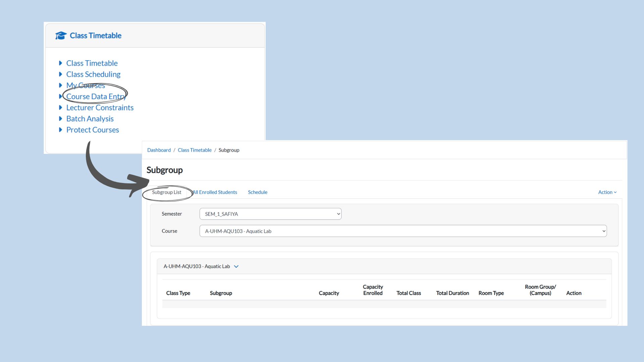Switch to the Schedule tab
The width and height of the screenshot is (644, 362).
[258, 192]
